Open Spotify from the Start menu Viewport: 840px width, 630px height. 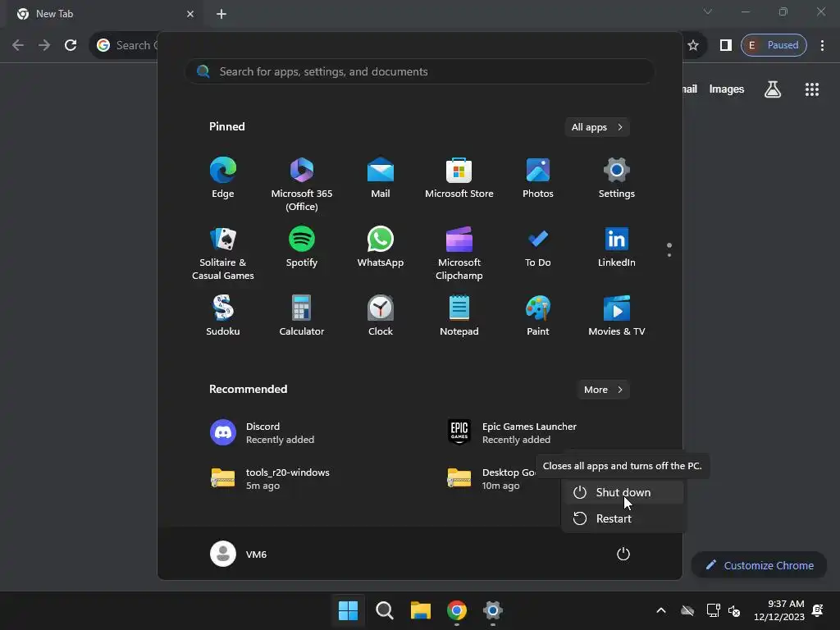(302, 247)
